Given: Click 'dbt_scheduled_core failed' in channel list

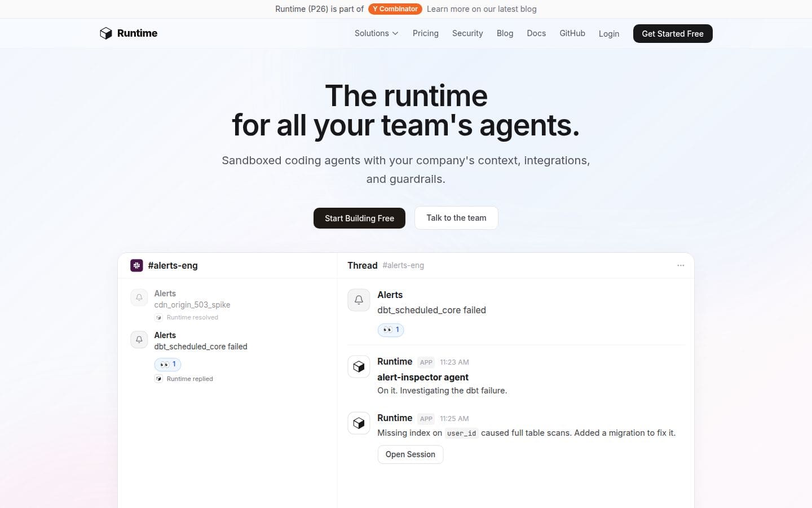Looking at the screenshot, I should click(x=201, y=347).
